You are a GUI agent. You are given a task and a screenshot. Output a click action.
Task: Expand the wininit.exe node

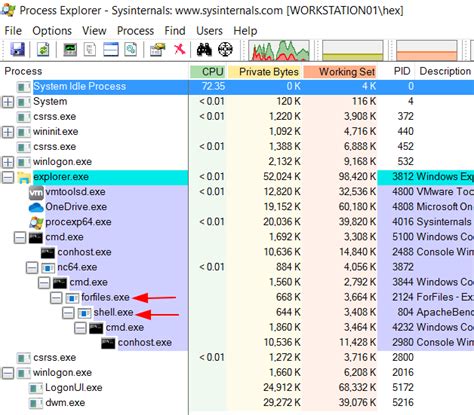click(8, 132)
